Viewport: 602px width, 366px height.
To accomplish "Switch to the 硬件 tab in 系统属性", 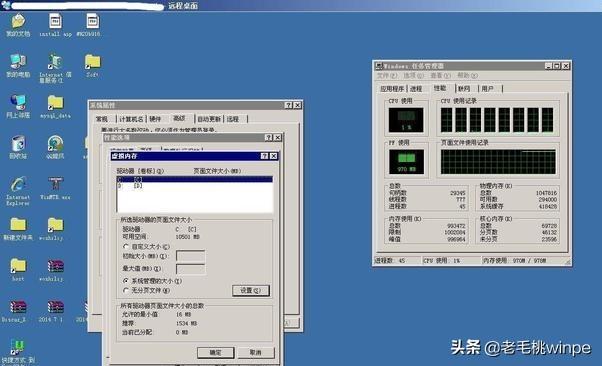I will pyautogui.click(x=155, y=119).
